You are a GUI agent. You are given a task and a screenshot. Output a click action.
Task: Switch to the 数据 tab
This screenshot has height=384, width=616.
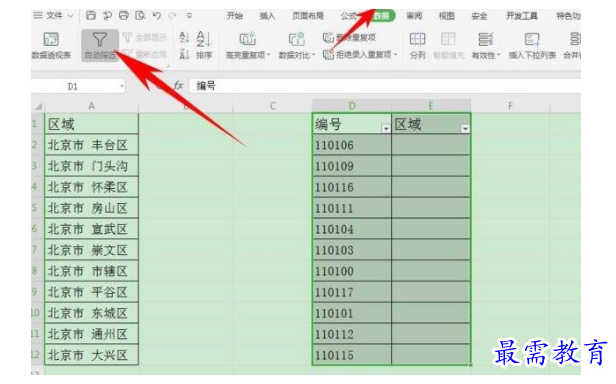pos(382,16)
